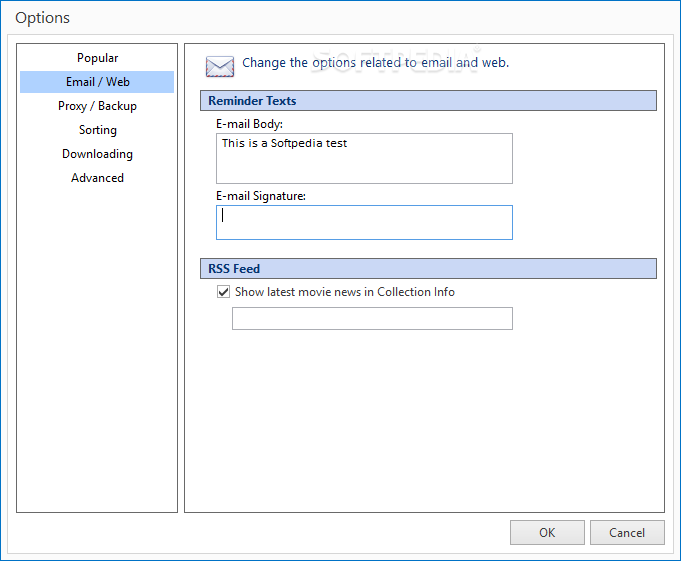Click the Options dialog title
681x561 pixels.
tap(42, 18)
